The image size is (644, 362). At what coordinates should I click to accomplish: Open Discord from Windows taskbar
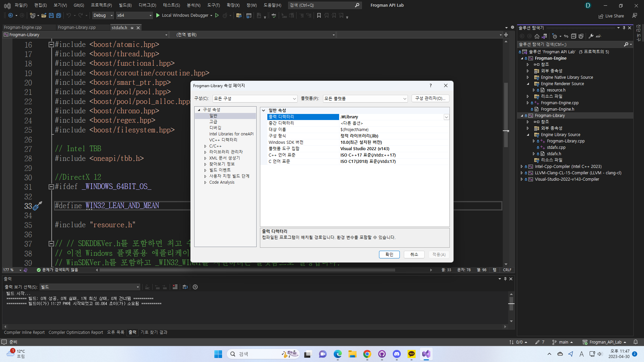[397, 354]
